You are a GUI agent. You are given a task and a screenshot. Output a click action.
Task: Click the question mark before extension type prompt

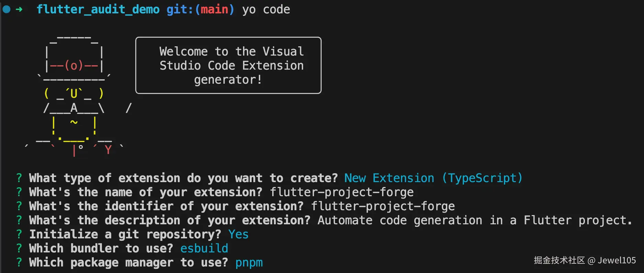[19, 178]
